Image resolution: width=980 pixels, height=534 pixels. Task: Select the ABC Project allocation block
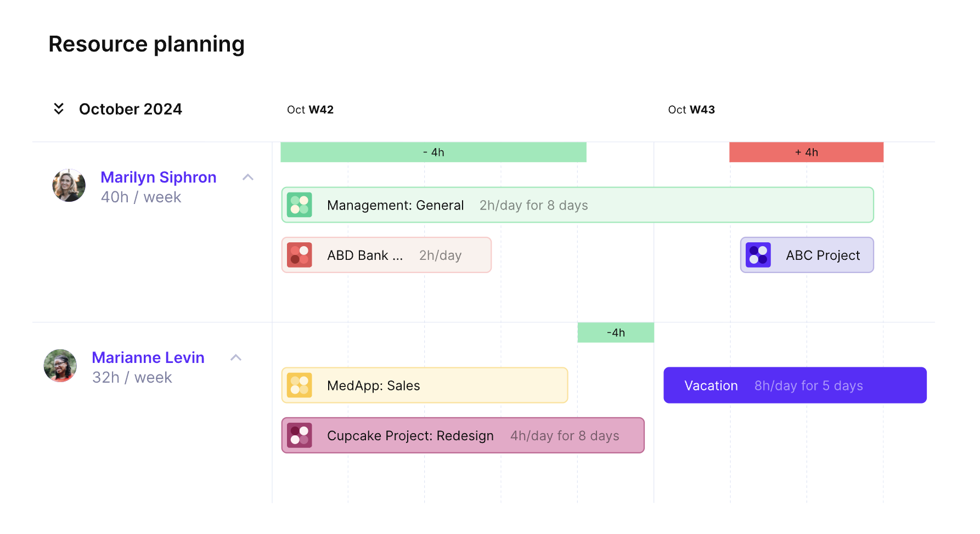tap(807, 255)
